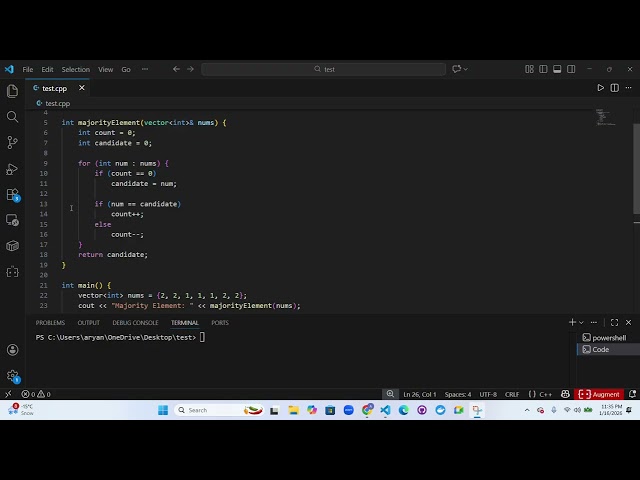Viewport: 640px width, 480px height.
Task: Open the Copilot chat icon
Action: [x=457, y=69]
